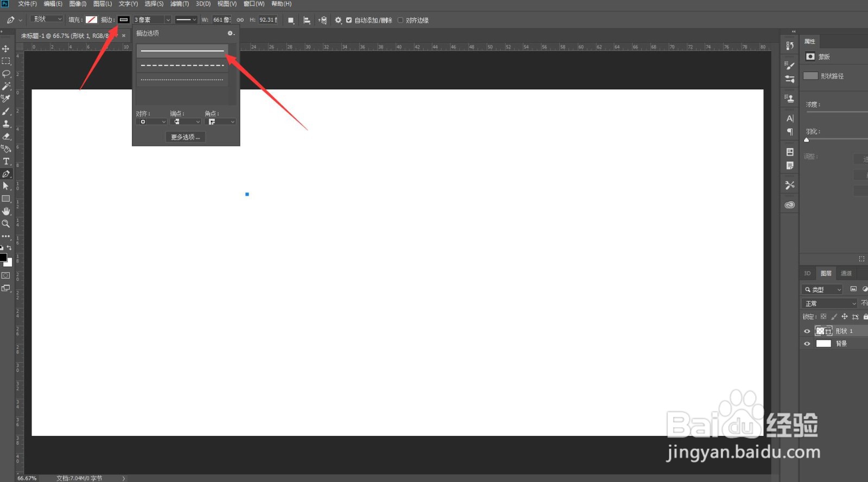Choose the dashed line stroke preset
The height and width of the screenshot is (482, 868).
tap(182, 66)
